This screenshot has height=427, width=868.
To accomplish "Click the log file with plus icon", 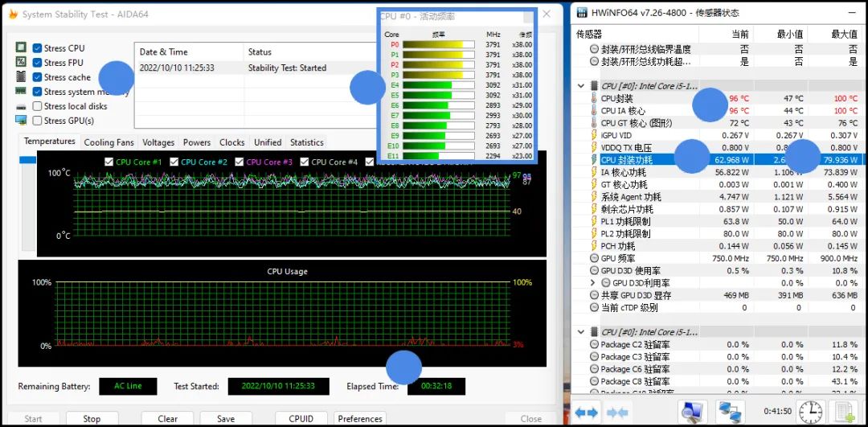I will point(845,412).
